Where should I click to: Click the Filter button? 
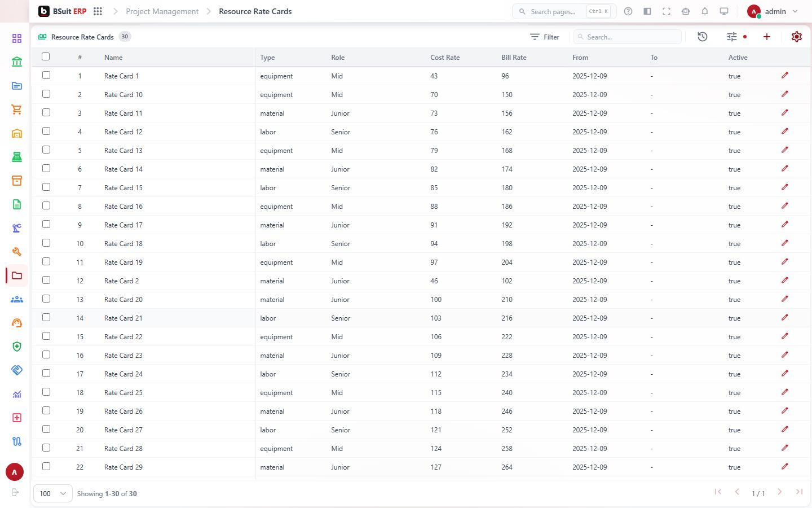[x=545, y=37]
